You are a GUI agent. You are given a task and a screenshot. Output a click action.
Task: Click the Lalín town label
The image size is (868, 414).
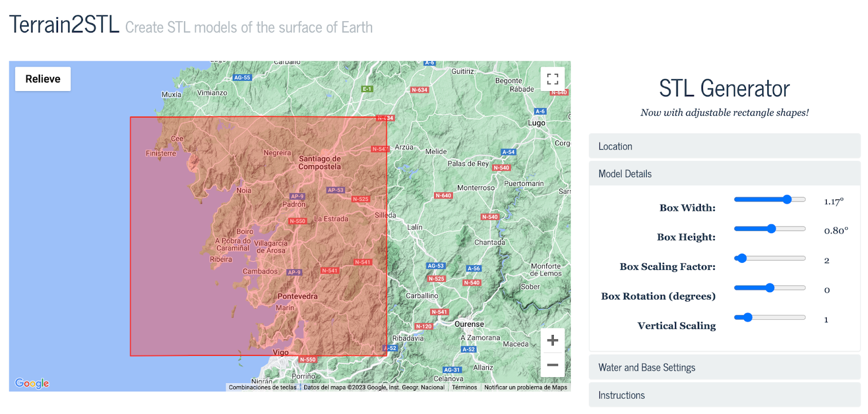[414, 227]
